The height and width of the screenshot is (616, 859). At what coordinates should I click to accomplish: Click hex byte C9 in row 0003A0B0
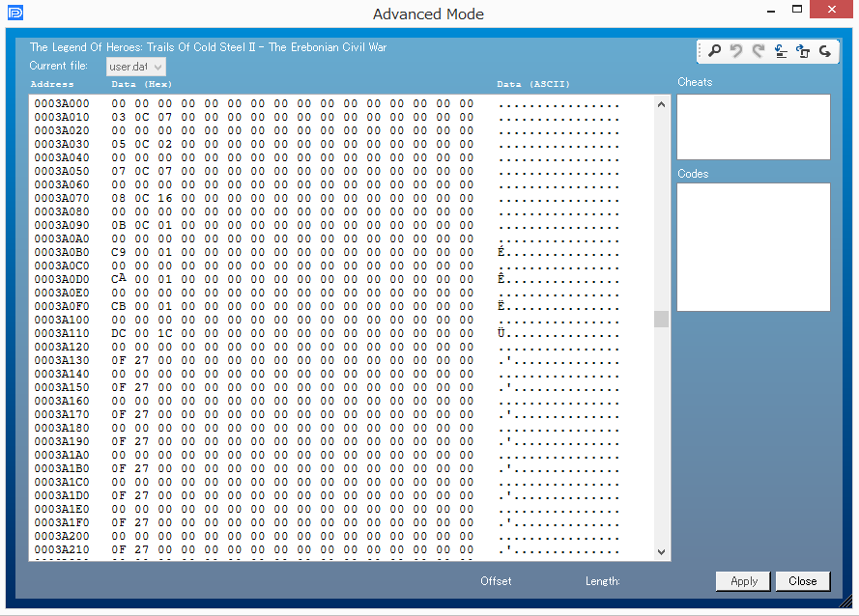click(118, 252)
